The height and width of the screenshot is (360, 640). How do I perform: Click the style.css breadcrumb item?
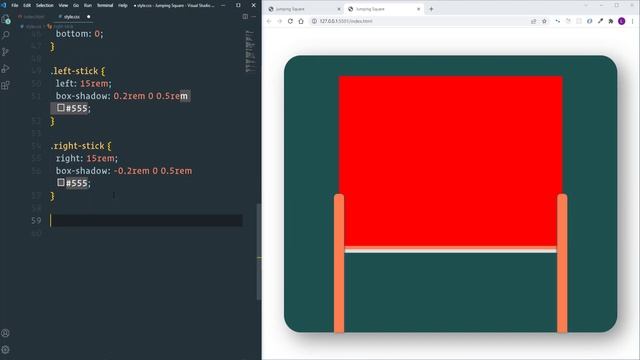point(34,27)
